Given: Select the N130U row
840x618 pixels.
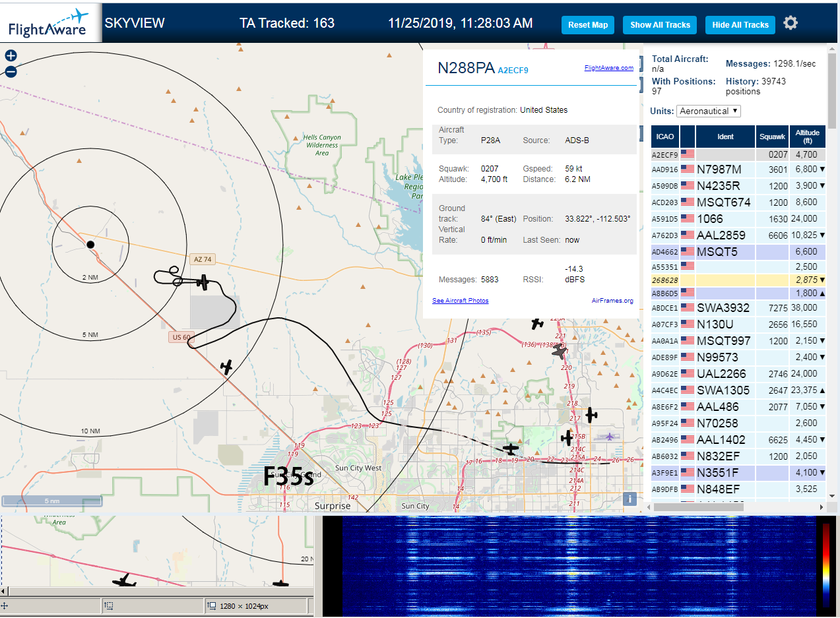Looking at the screenshot, I should pyautogui.click(x=738, y=324).
